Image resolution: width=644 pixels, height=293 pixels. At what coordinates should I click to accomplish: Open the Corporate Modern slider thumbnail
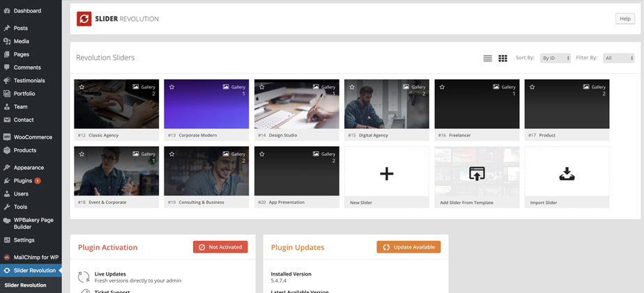point(206,104)
